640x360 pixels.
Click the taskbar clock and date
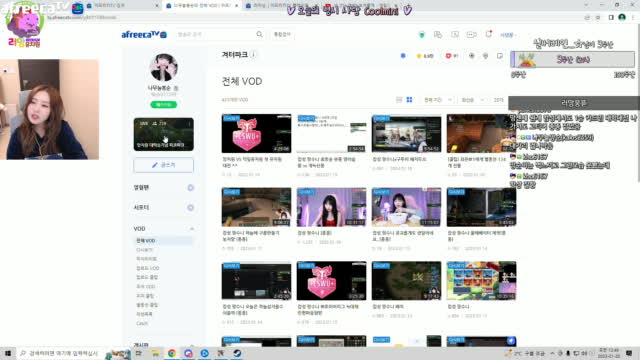pos(609,353)
